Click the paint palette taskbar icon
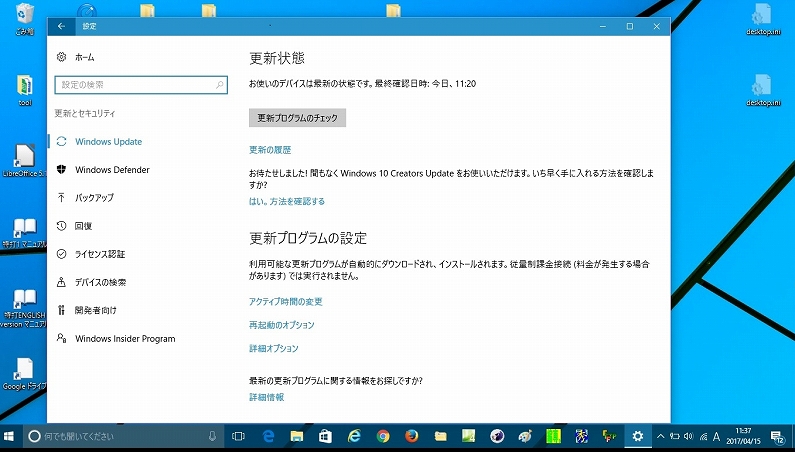This screenshot has width=795, height=452. click(525, 436)
